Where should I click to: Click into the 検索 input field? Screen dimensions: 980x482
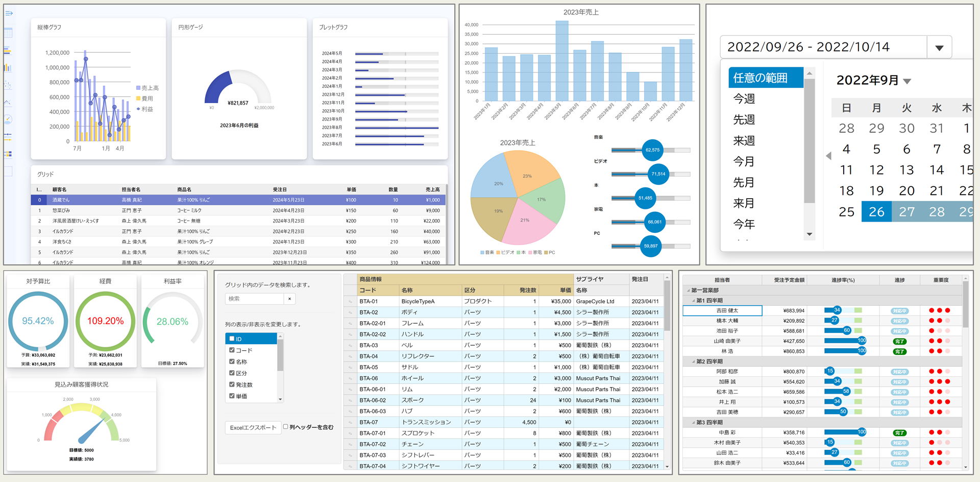[254, 299]
